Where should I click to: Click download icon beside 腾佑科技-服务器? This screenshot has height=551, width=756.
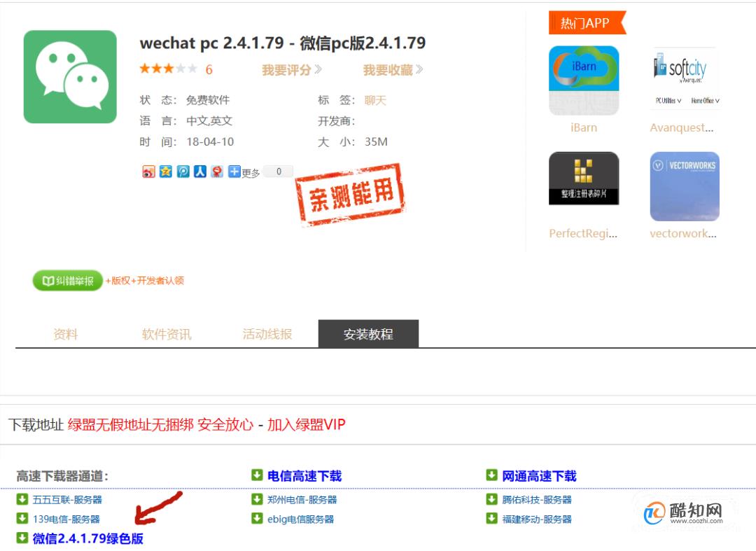(x=492, y=499)
